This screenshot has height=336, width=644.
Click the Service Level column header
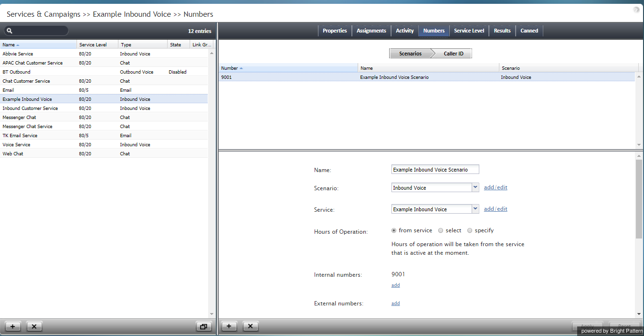(97, 44)
